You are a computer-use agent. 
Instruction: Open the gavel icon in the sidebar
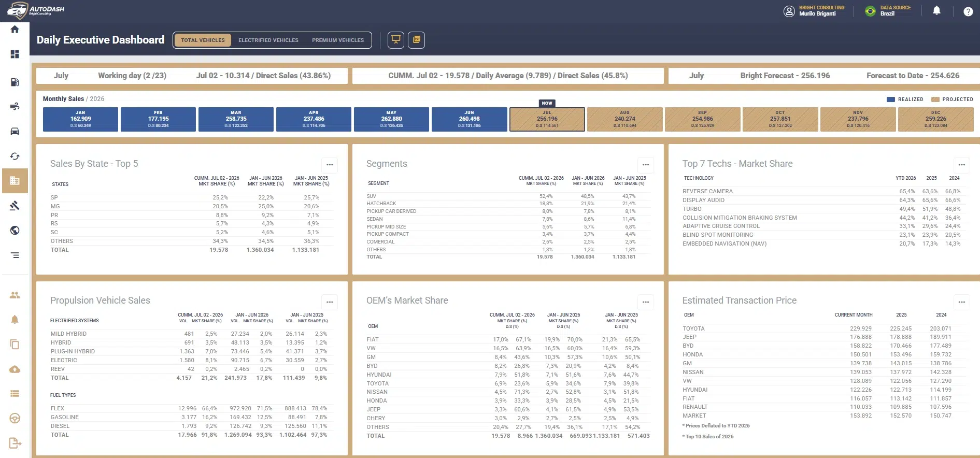15,206
